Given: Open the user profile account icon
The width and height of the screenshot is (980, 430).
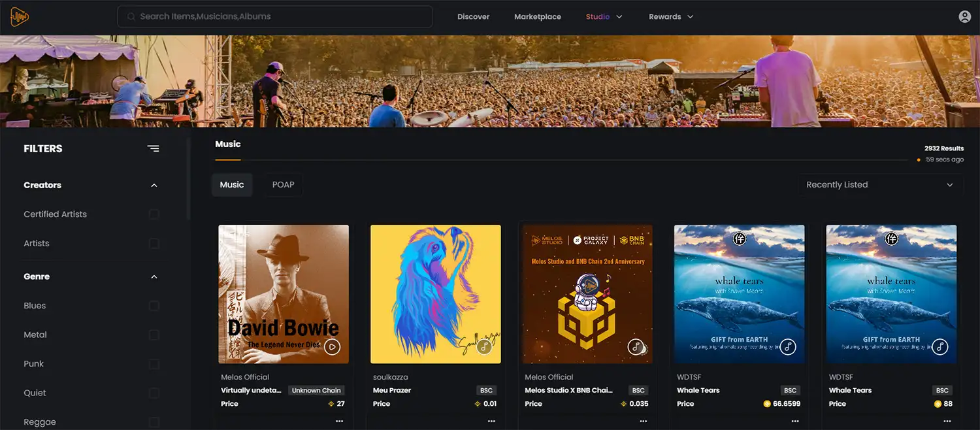Looking at the screenshot, I should point(964,17).
